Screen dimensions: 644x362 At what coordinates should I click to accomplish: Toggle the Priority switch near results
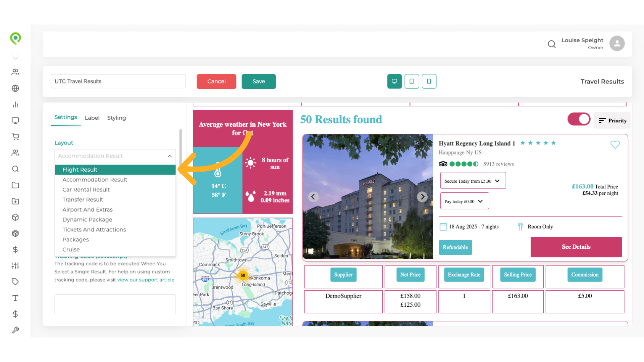pos(579,119)
